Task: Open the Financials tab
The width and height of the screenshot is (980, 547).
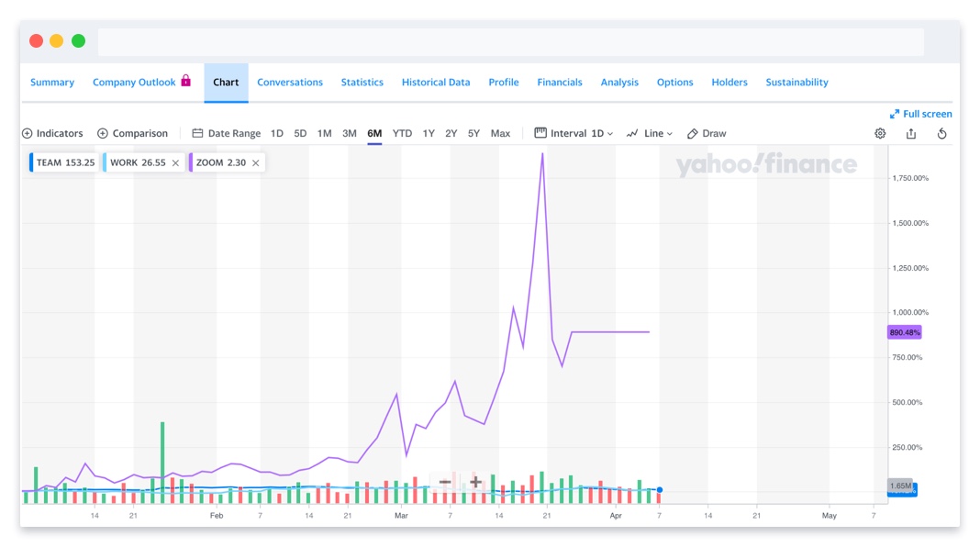Action: coord(559,82)
